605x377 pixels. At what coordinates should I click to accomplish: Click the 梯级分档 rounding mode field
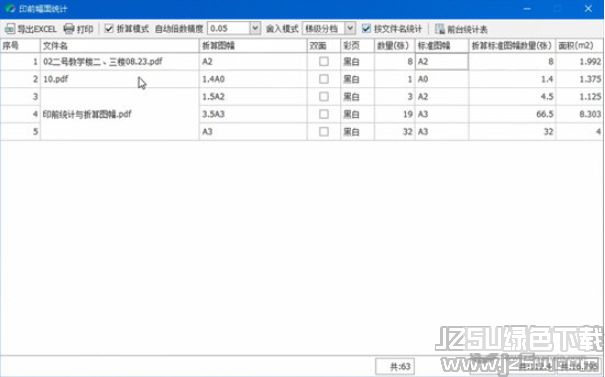click(x=323, y=29)
